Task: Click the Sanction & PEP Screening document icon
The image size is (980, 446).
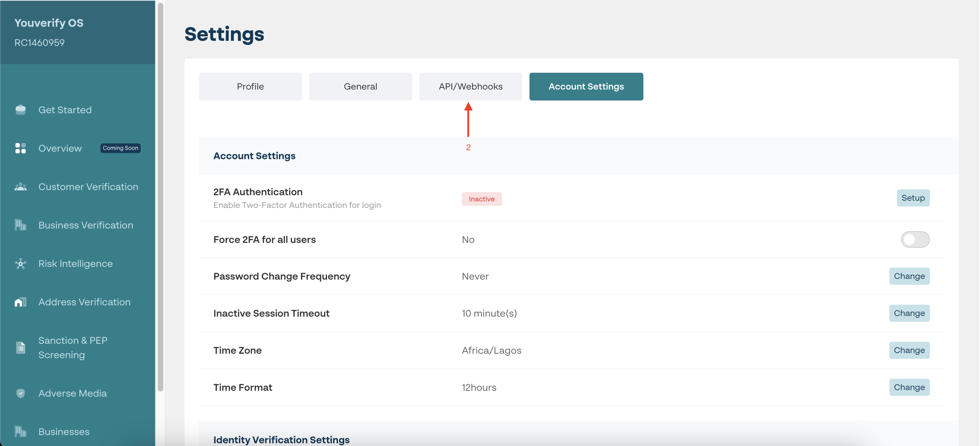Action: [x=21, y=348]
